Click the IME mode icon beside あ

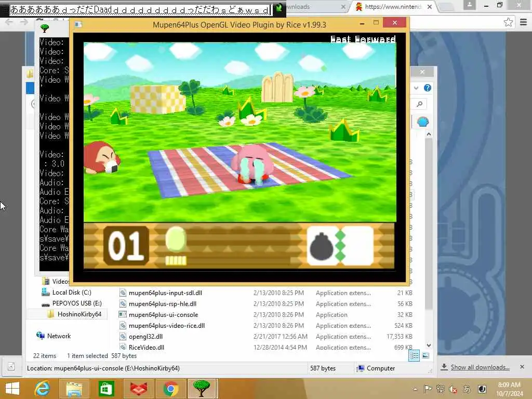tap(482, 389)
